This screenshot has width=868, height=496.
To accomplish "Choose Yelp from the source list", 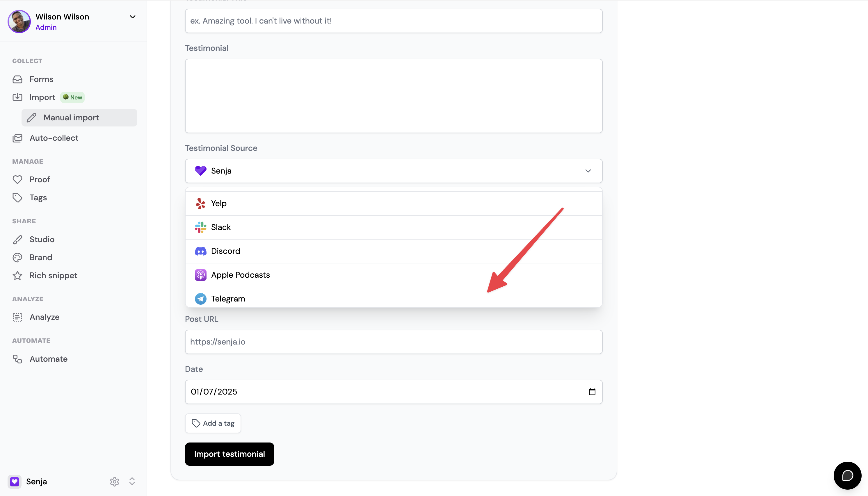I will pos(394,204).
